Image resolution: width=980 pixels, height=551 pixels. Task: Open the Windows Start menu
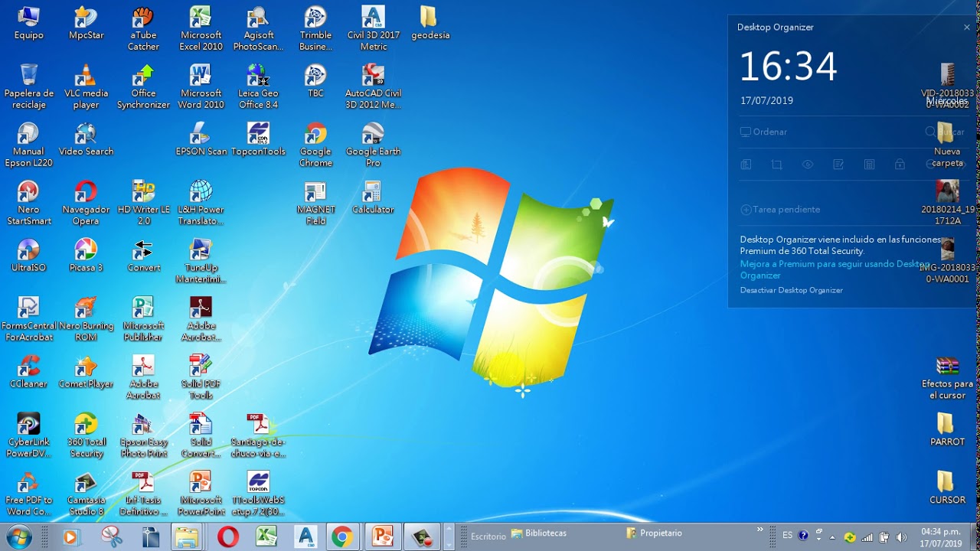[19, 536]
